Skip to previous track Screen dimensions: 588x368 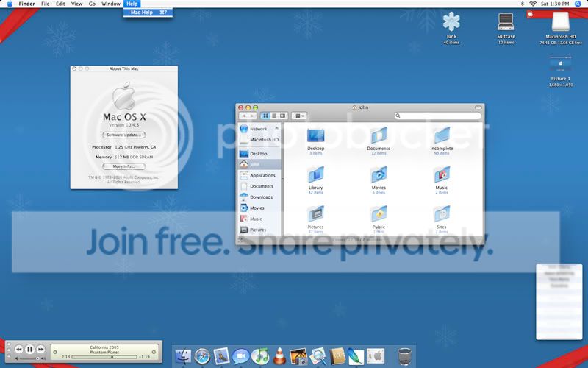click(x=19, y=349)
